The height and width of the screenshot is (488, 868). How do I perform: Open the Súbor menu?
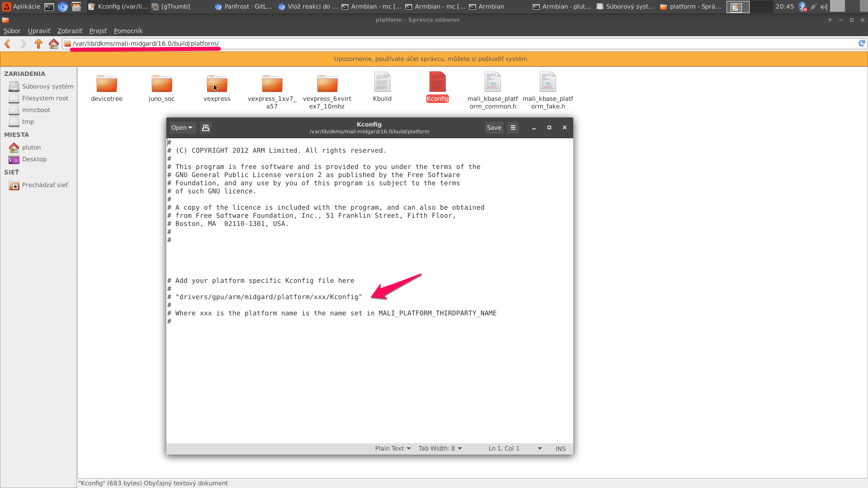tap(12, 31)
